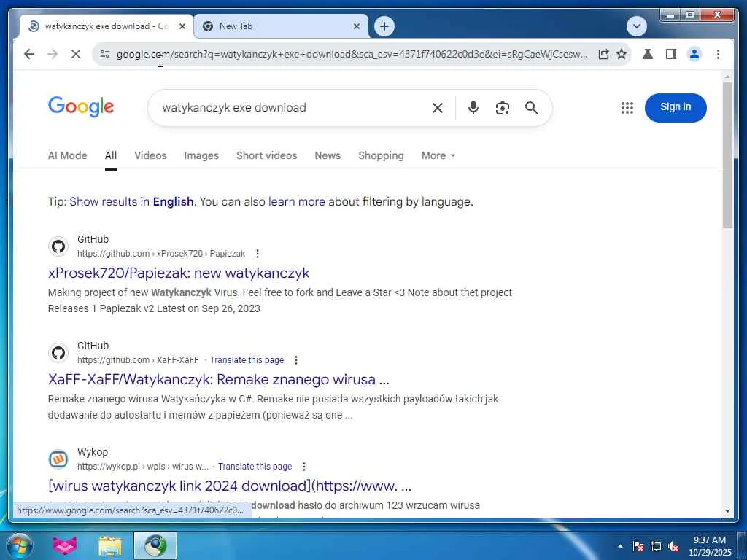This screenshot has height=560, width=747.
Task: Toggle the side panel icon
Action: [671, 54]
